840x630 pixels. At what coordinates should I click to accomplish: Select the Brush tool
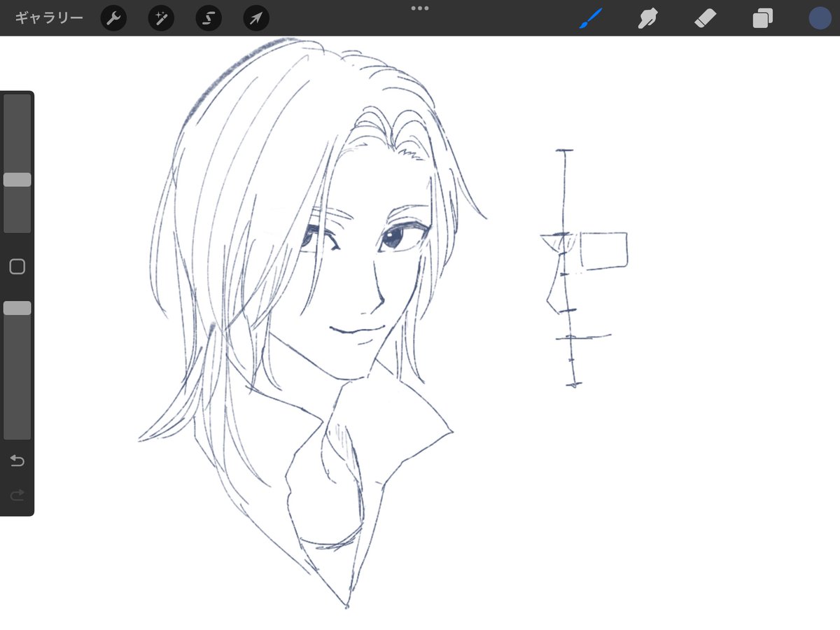pos(591,17)
